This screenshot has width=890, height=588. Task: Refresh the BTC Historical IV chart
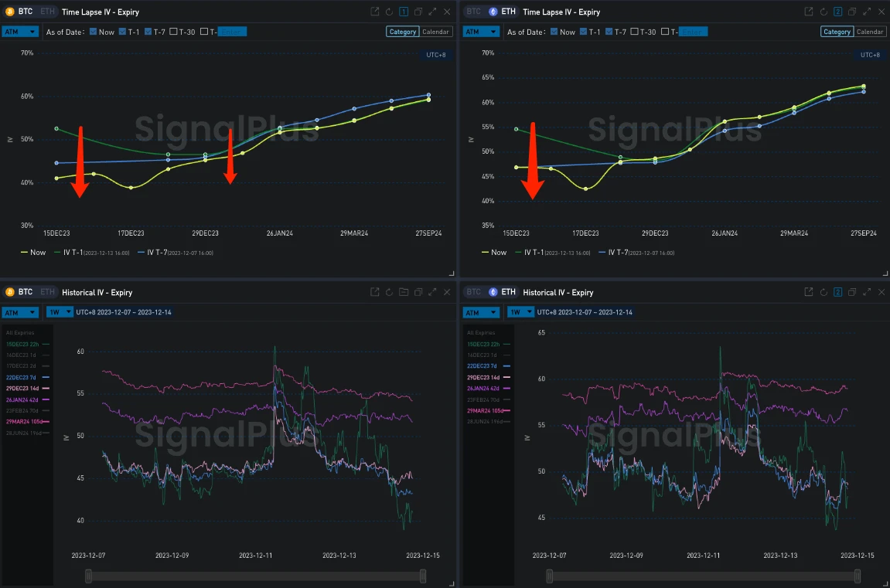(389, 292)
